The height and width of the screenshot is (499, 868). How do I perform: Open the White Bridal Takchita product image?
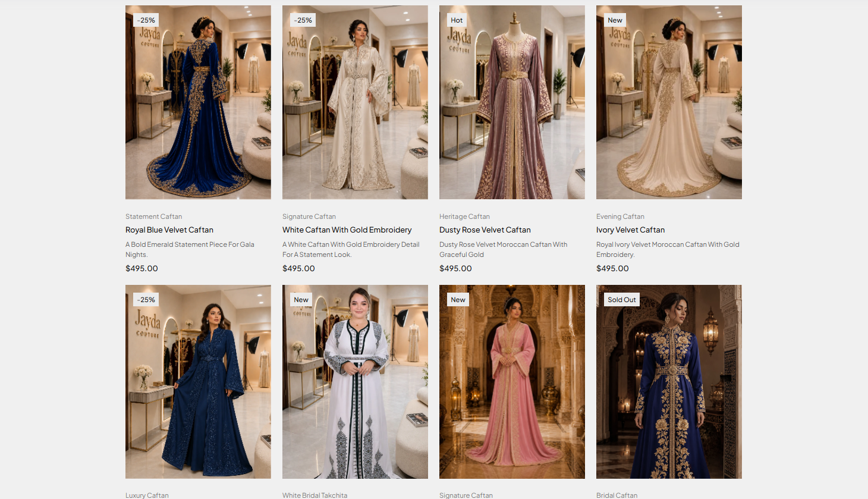355,382
